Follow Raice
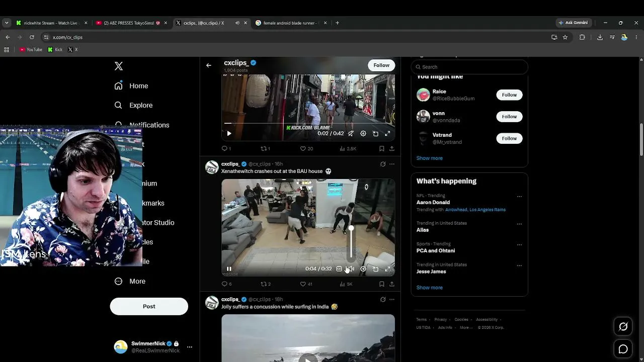 [509, 95]
